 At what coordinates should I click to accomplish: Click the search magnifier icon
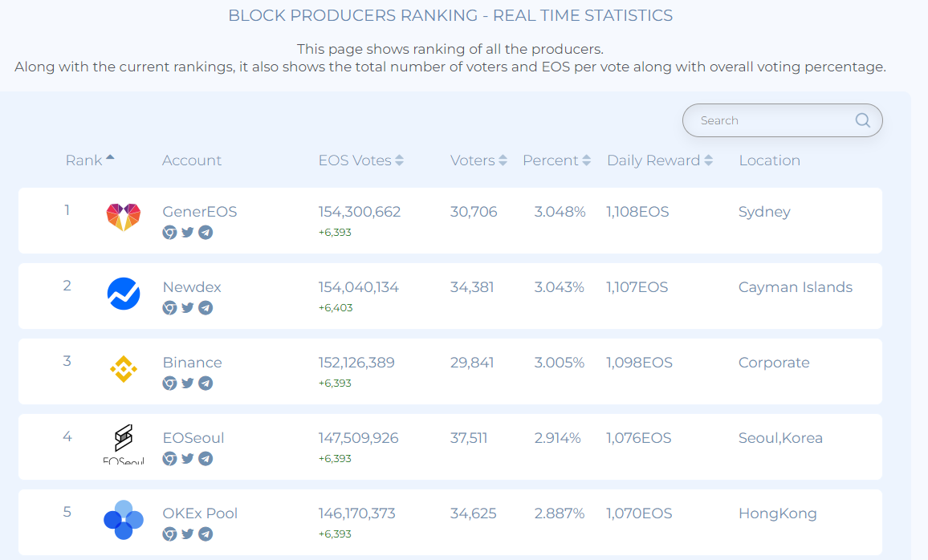pos(862,120)
